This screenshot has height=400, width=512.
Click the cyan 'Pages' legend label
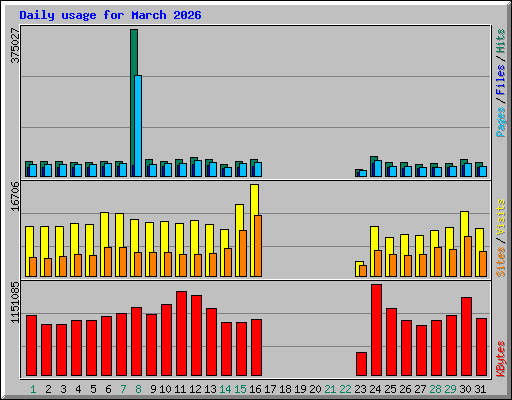pos(501,122)
